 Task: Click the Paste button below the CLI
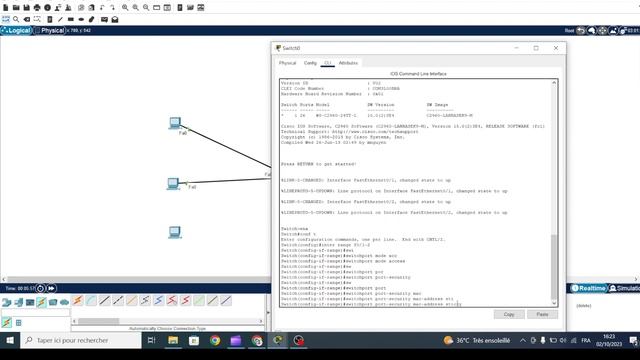pos(542,314)
